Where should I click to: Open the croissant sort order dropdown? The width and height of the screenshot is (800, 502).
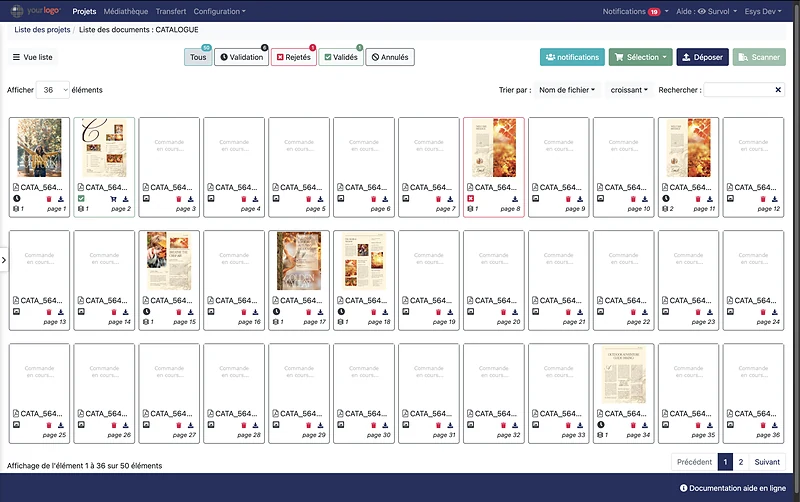629,90
